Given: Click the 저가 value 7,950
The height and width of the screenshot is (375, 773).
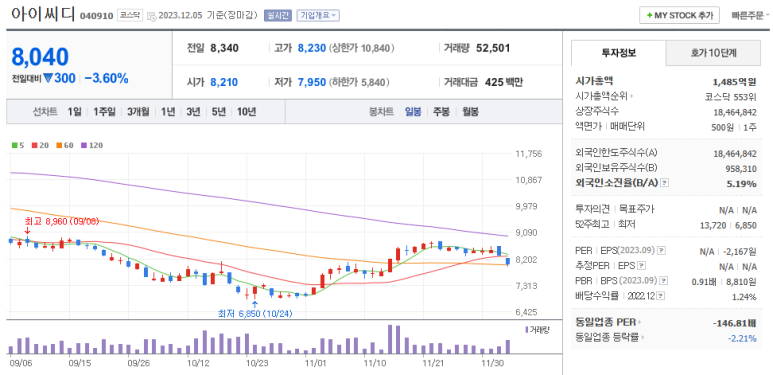Looking at the screenshot, I should click(x=312, y=82).
